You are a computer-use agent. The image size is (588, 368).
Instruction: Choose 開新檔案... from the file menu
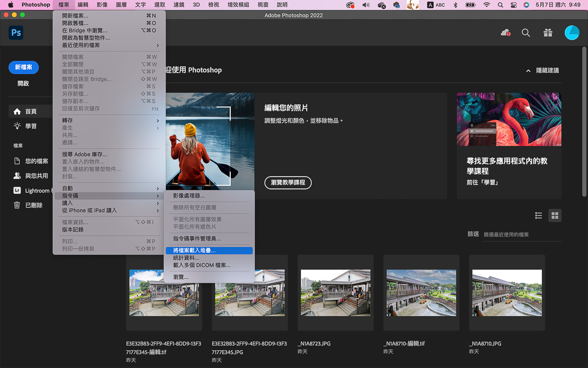[x=109, y=16]
